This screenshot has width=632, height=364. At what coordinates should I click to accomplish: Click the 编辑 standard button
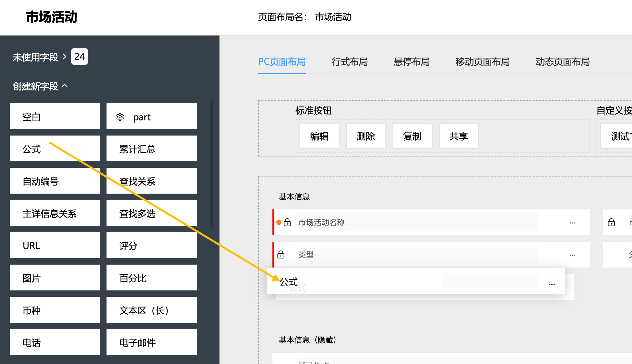319,136
